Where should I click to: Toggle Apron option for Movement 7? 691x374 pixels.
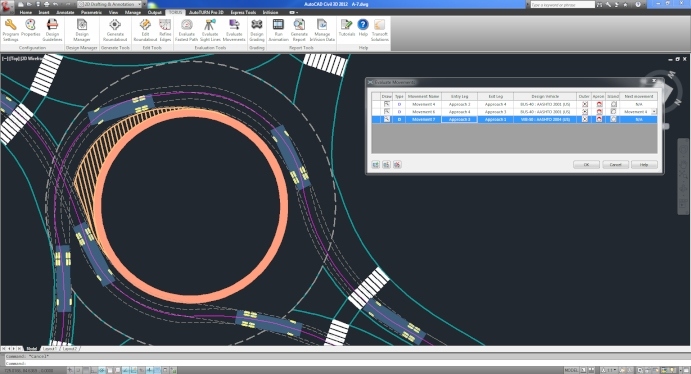[x=599, y=119]
